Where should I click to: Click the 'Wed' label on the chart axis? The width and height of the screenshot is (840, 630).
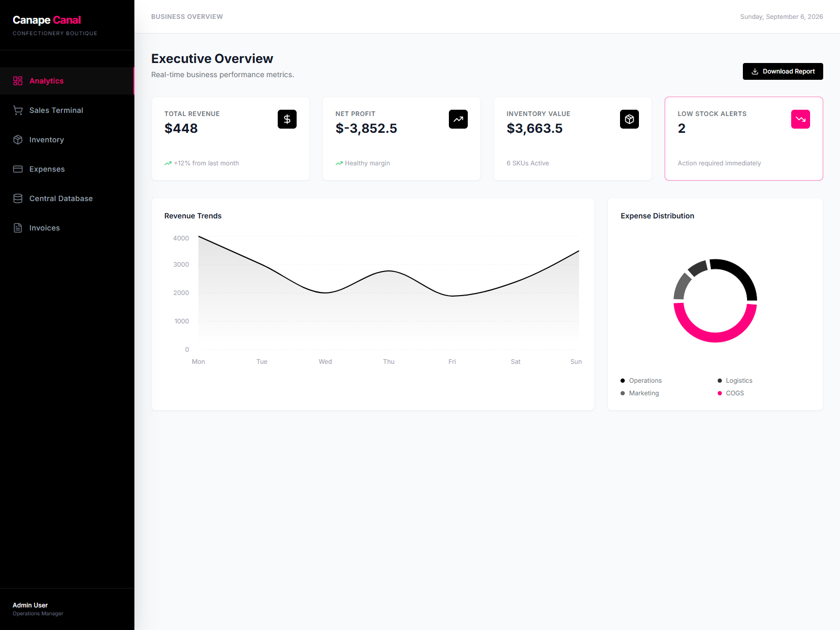click(x=325, y=362)
